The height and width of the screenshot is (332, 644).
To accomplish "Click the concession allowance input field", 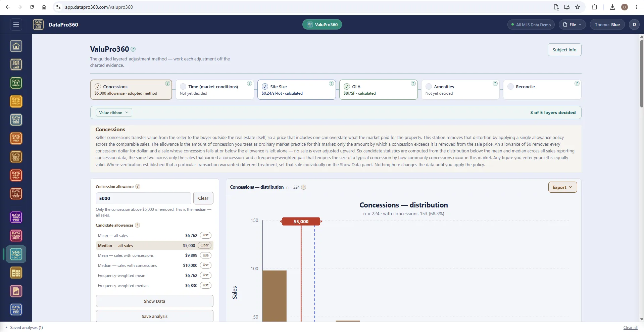I will [x=143, y=198].
